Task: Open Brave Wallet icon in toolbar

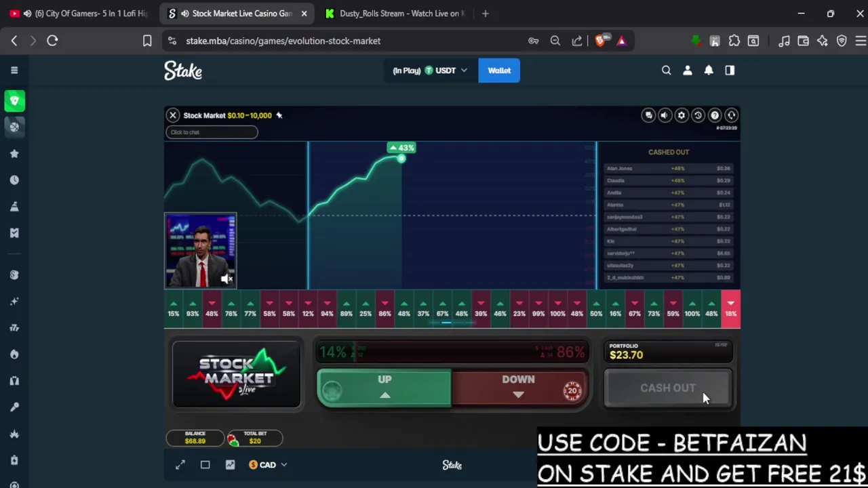Action: 803,41
